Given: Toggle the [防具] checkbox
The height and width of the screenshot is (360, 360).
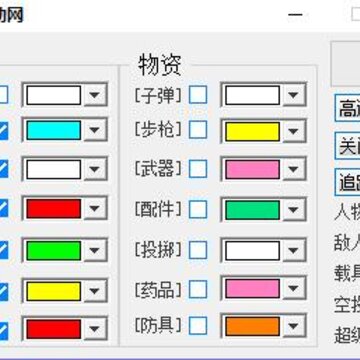Looking at the screenshot, I should [x=198, y=325].
